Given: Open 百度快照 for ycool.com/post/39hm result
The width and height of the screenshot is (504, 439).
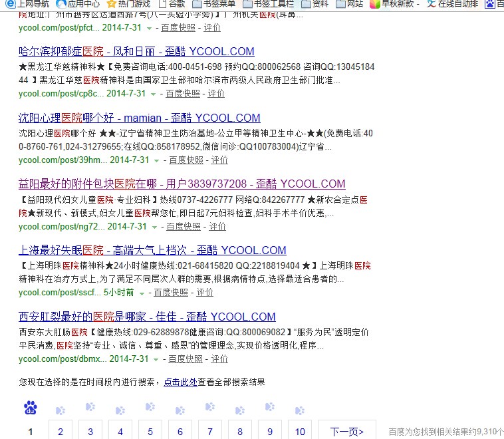Looking at the screenshot, I should click(x=186, y=160).
